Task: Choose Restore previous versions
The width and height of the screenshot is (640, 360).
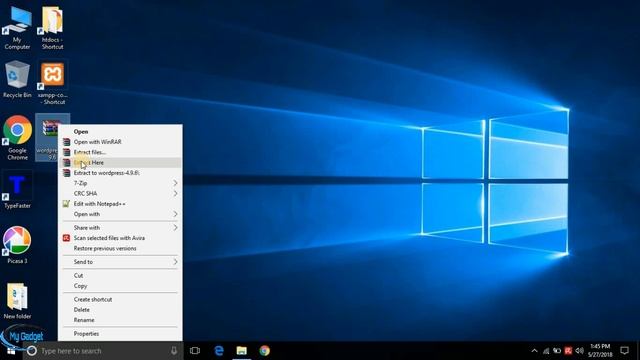Action: pos(120,248)
